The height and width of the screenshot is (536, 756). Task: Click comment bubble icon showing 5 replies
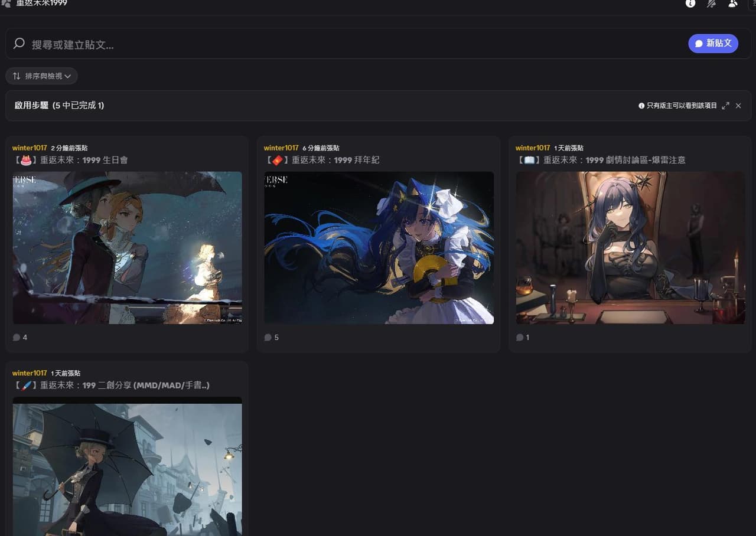pyautogui.click(x=268, y=338)
